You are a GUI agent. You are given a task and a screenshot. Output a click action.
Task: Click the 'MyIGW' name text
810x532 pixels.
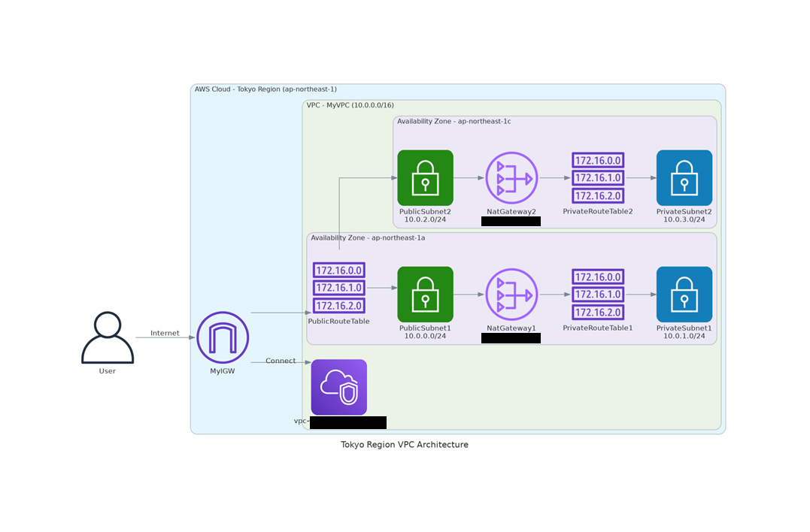pos(223,371)
